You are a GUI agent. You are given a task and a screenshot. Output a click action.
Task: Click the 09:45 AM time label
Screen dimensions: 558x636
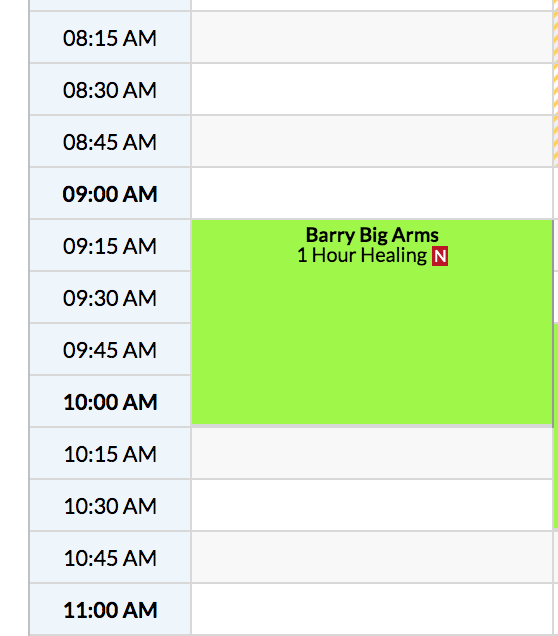pos(109,350)
